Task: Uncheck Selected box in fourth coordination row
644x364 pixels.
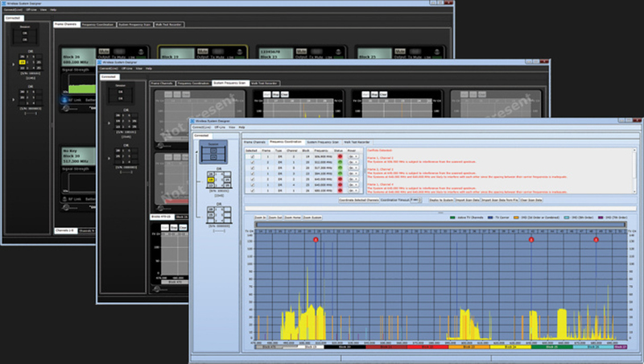Action: coord(253,173)
